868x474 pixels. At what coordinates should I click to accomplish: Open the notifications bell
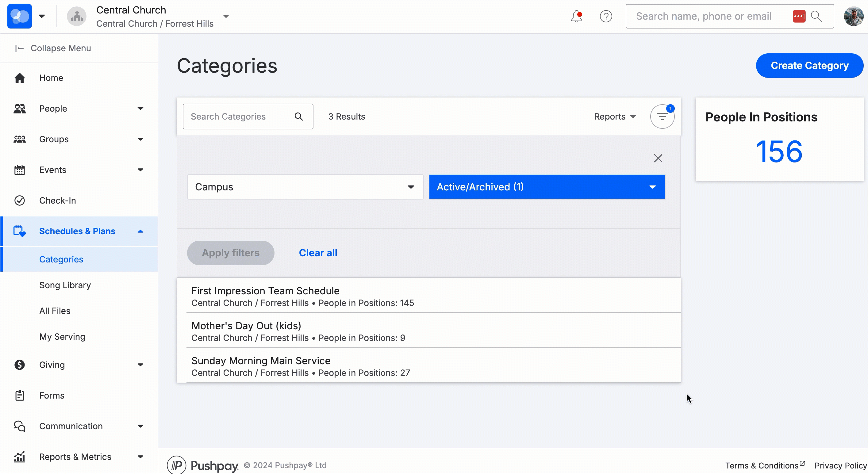[577, 16]
